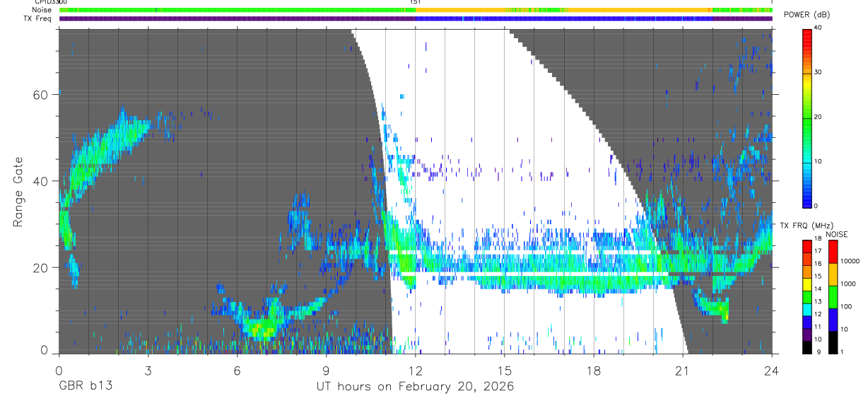Click the 1000 label on NOISE scale
The width and height of the screenshot is (868, 401).
pos(850,284)
